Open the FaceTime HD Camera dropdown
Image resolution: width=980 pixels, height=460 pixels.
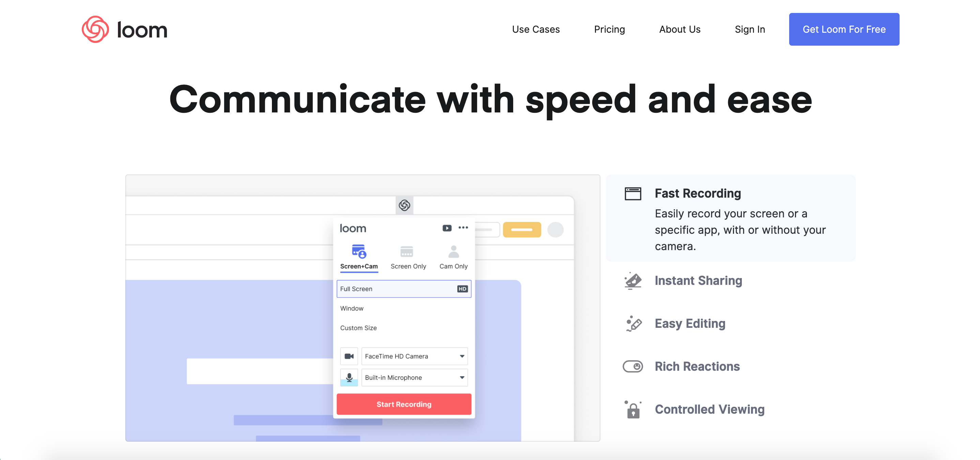[414, 356]
